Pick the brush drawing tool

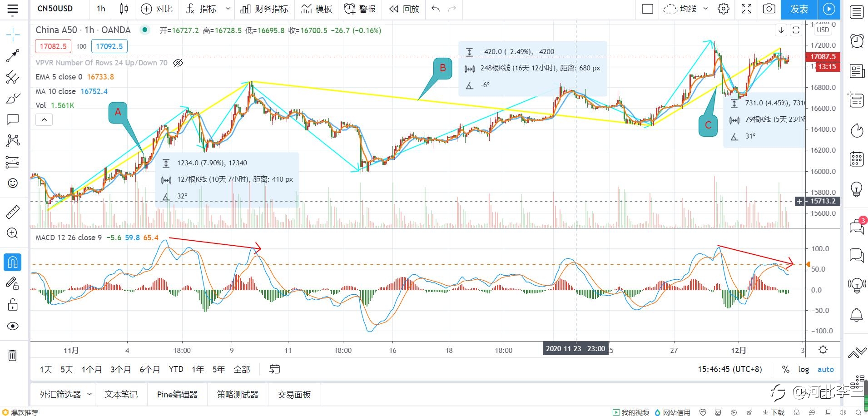point(13,99)
